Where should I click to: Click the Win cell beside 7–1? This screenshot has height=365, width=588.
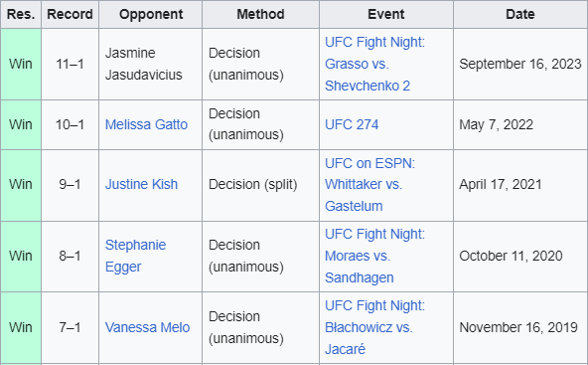point(21,328)
